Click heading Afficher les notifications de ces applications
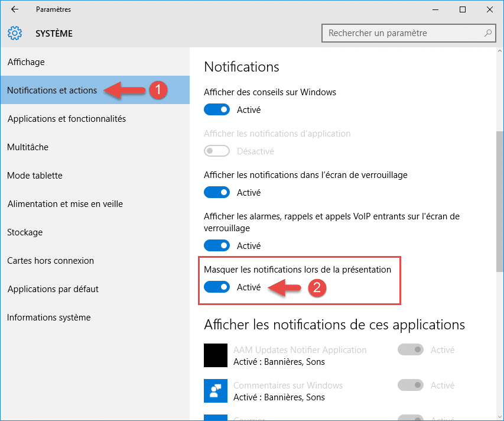The width and height of the screenshot is (504, 421). (334, 325)
